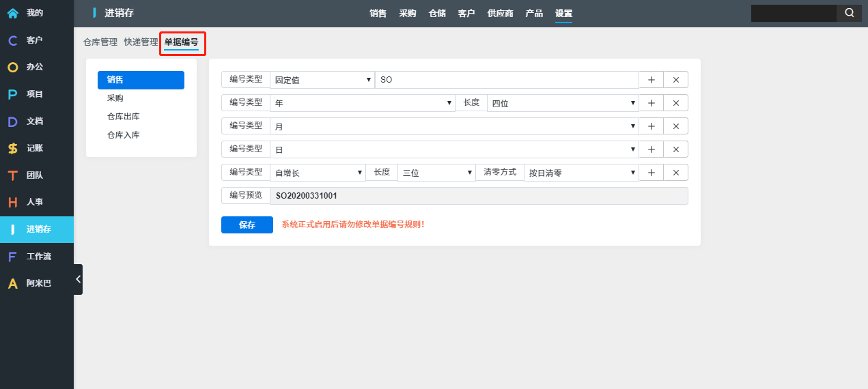Screen dimensions: 868x389
Task: Select 仓库出库 in the left list
Action: point(124,117)
